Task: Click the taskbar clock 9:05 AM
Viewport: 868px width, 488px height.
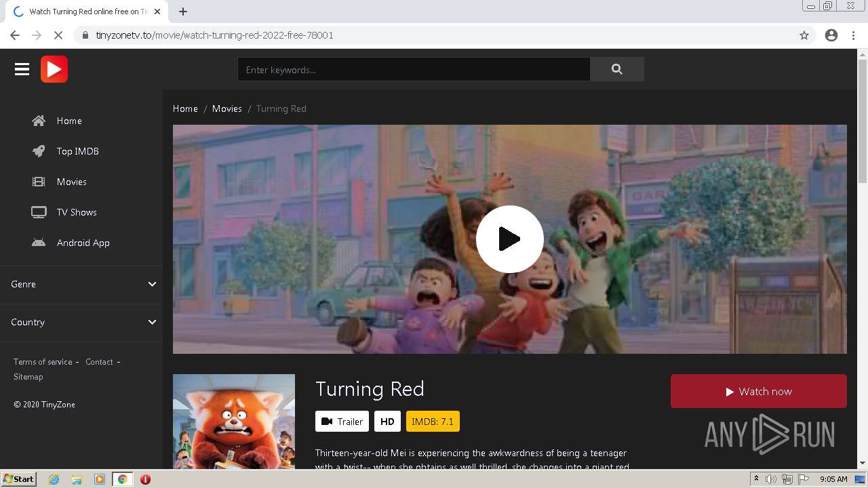Action: (x=833, y=479)
